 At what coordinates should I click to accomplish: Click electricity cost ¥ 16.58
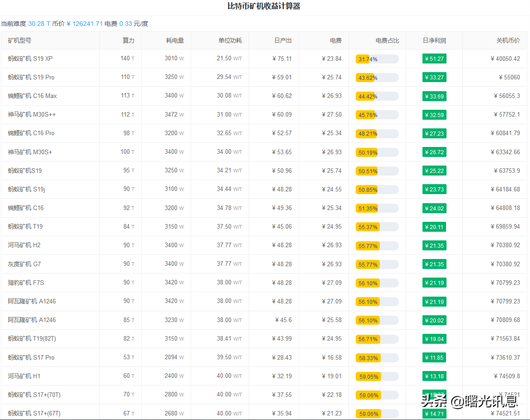[332, 357]
